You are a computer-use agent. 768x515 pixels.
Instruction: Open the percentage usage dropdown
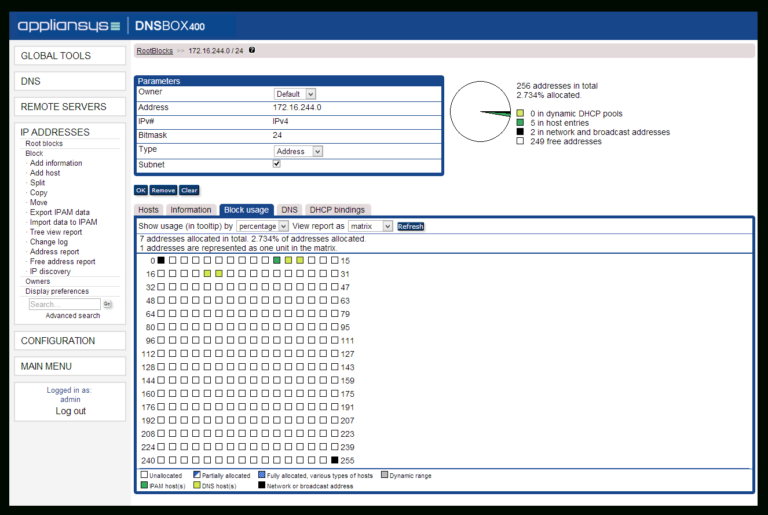(x=263, y=227)
